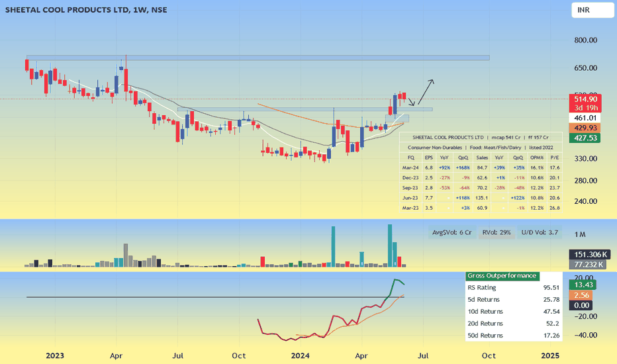The height and width of the screenshot is (364, 617).
Task: Select the Dec-23 quarter row label
Action: 410,178
